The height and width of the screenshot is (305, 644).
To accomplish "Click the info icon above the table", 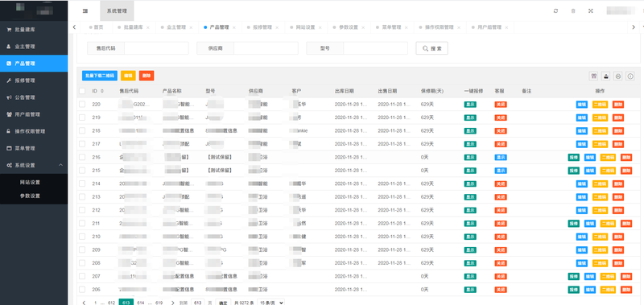I will click(630, 76).
